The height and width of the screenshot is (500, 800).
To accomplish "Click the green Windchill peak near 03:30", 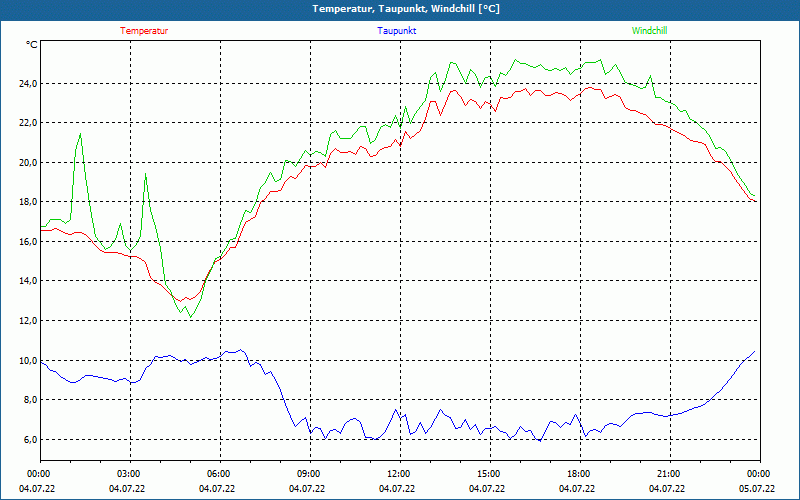I will 145,174.
